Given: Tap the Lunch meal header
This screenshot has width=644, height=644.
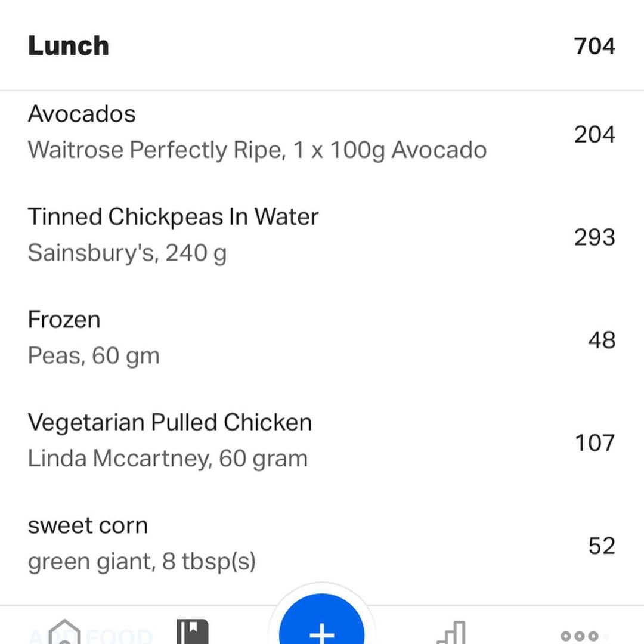Looking at the screenshot, I should coord(68,45).
